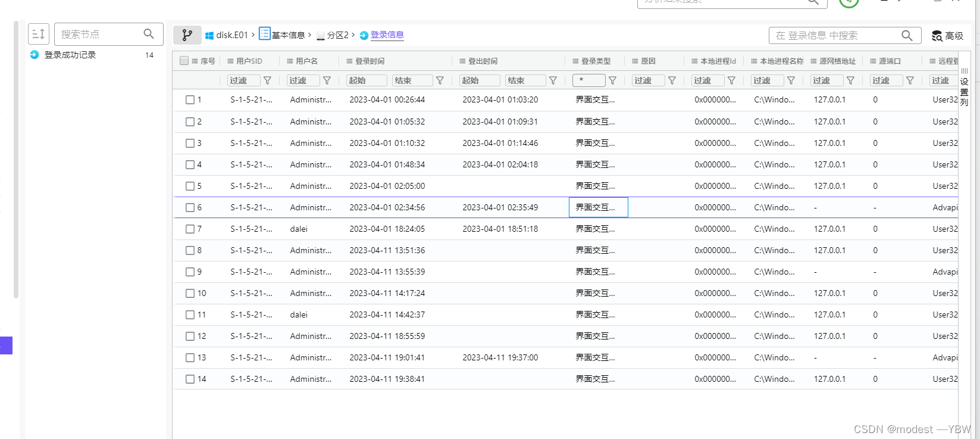This screenshot has height=439, width=980.
Task: Sort by 用户名 column header
Action: coord(306,61)
